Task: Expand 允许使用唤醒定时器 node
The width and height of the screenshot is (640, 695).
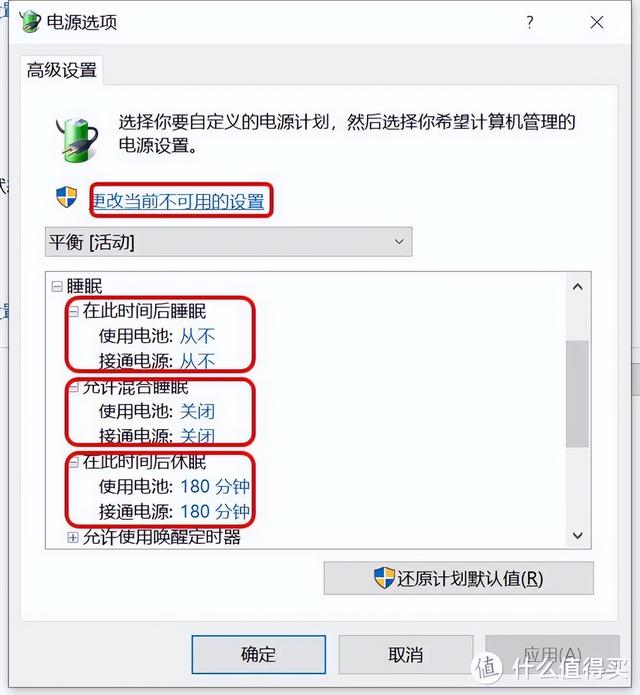Action: (x=73, y=538)
